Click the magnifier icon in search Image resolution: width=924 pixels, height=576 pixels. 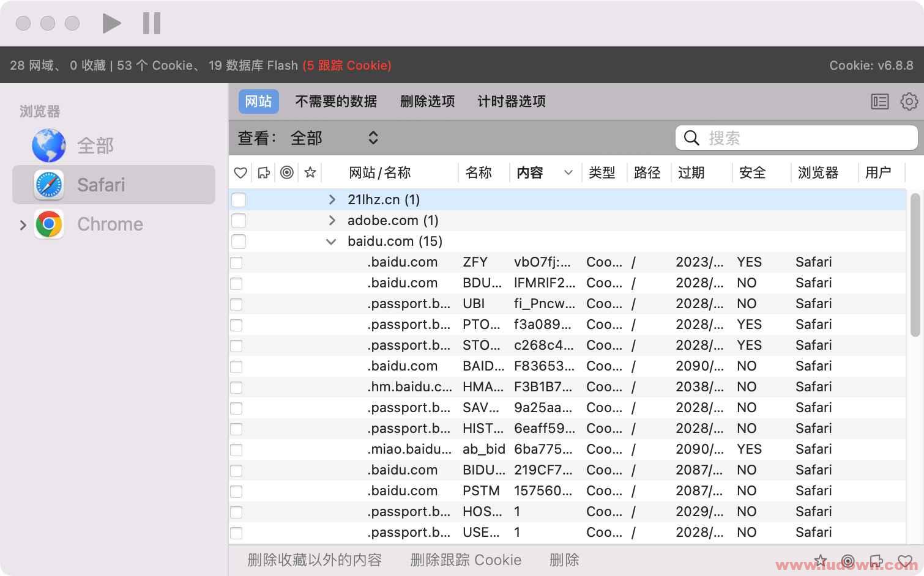tap(691, 138)
